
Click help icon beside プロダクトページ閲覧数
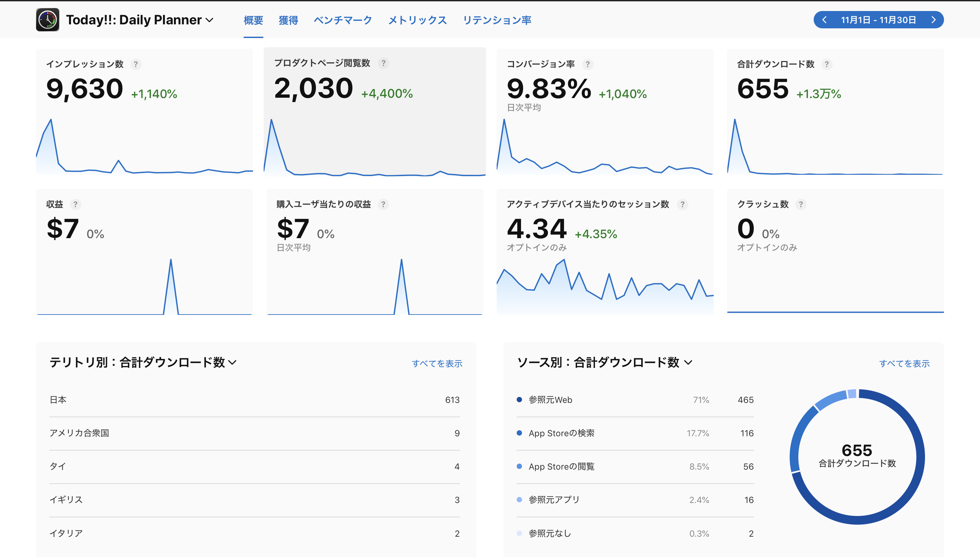(x=383, y=63)
